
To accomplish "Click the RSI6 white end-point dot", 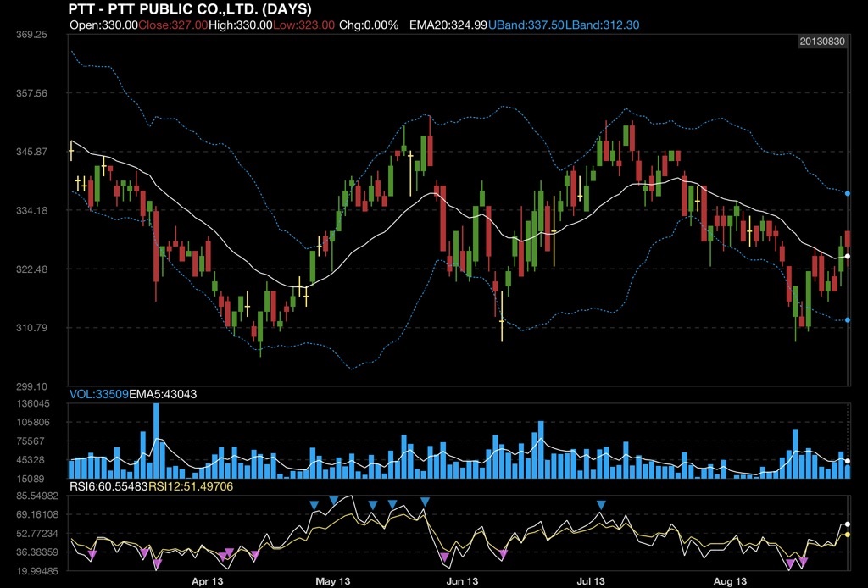I will pos(848,524).
